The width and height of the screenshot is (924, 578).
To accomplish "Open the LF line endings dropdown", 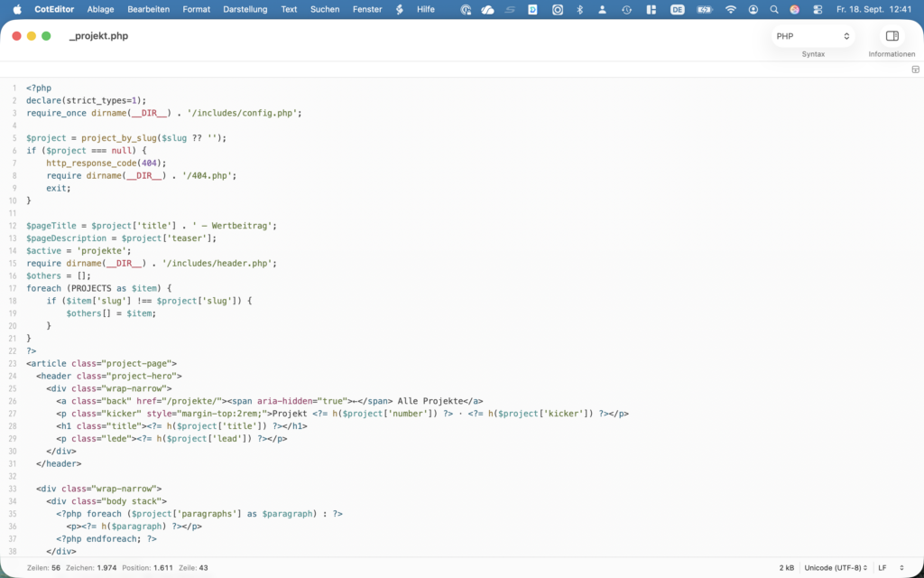I will [x=891, y=568].
